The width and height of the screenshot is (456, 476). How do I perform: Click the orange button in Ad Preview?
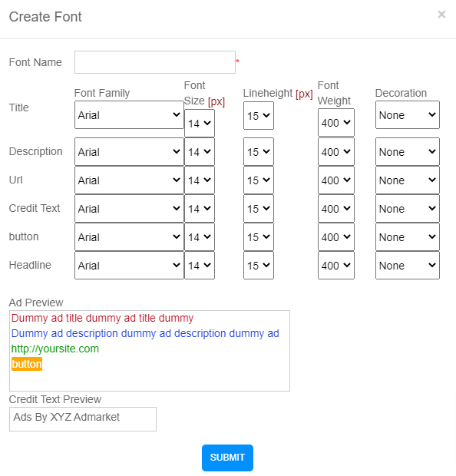click(x=27, y=364)
